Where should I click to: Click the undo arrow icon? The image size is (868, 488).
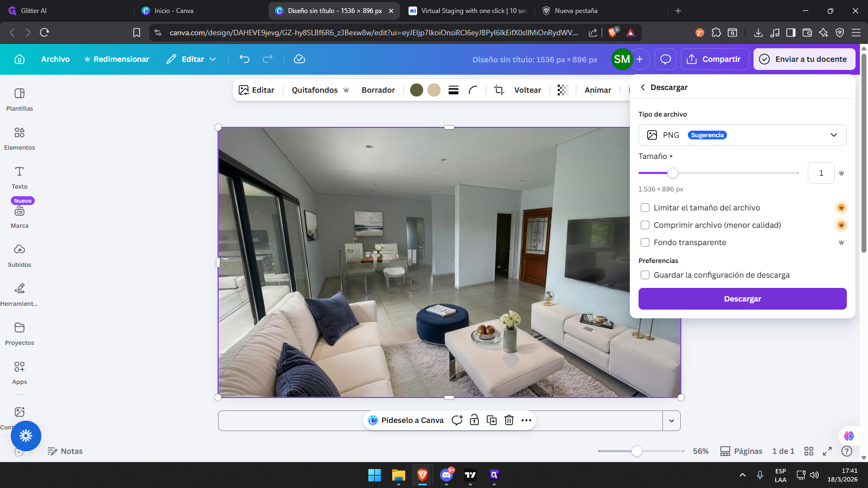pos(245,59)
